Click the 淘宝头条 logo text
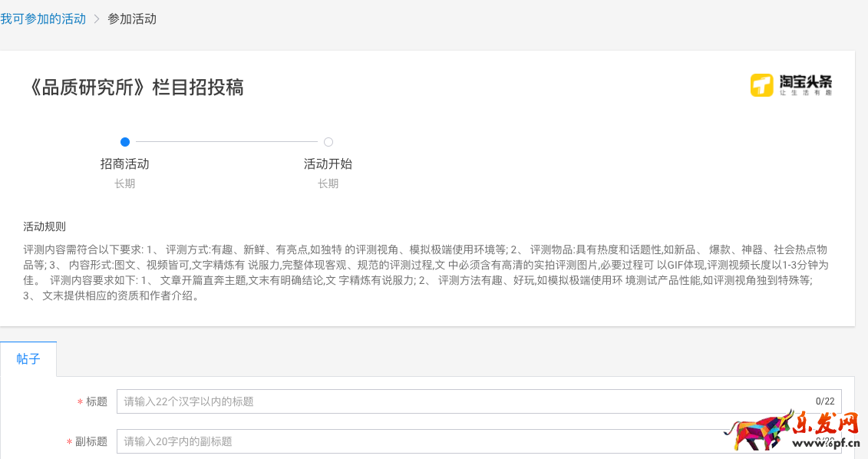868x459 pixels. pyautogui.click(x=805, y=83)
